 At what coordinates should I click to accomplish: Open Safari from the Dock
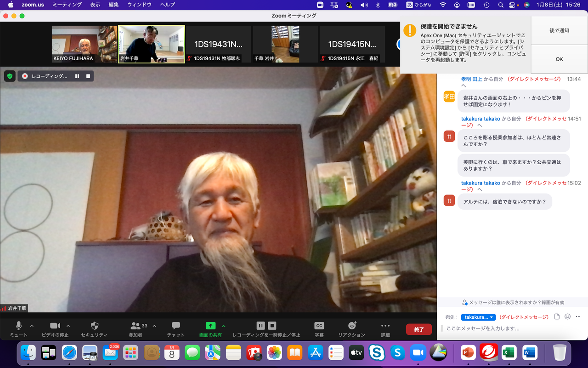click(69, 352)
